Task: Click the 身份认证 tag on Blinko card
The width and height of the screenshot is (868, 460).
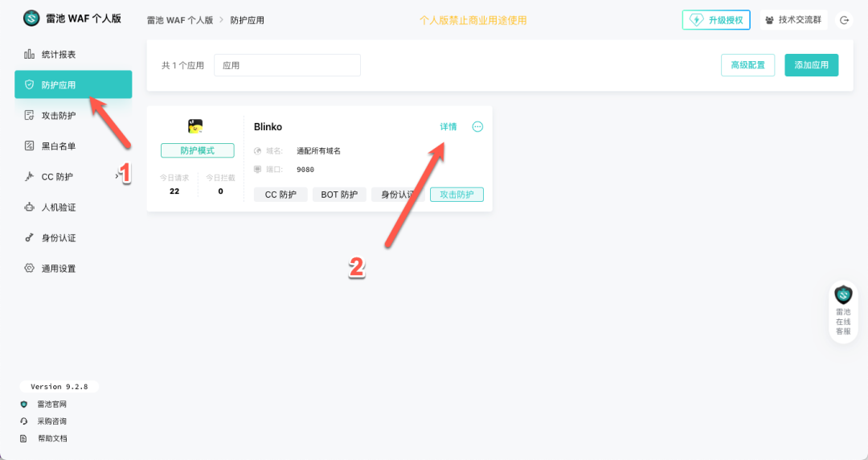Action: (398, 195)
